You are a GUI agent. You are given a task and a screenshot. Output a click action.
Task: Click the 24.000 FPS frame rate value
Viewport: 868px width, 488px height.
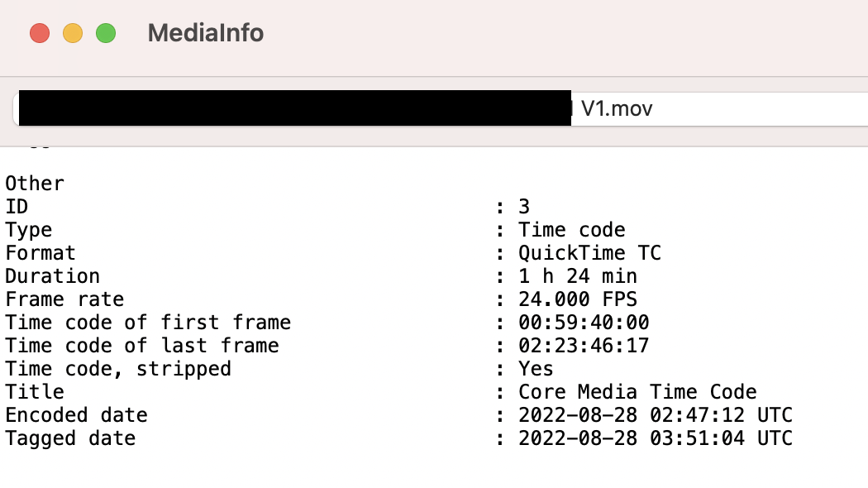(x=578, y=299)
